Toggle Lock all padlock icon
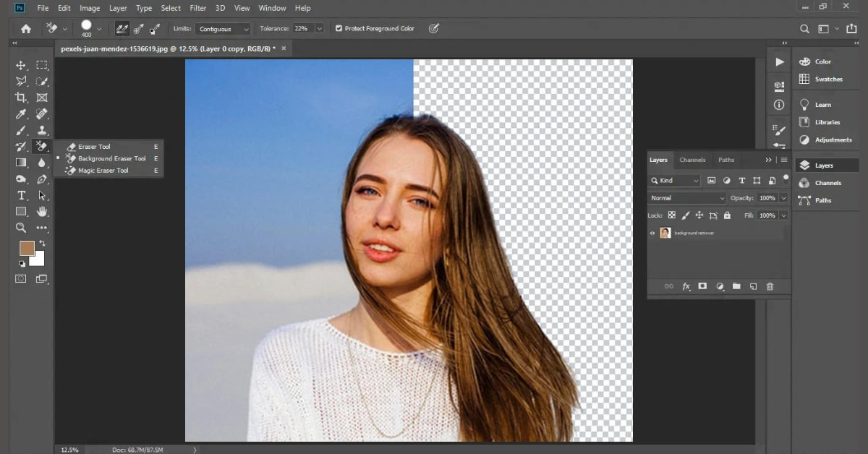The image size is (868, 454). (727, 215)
